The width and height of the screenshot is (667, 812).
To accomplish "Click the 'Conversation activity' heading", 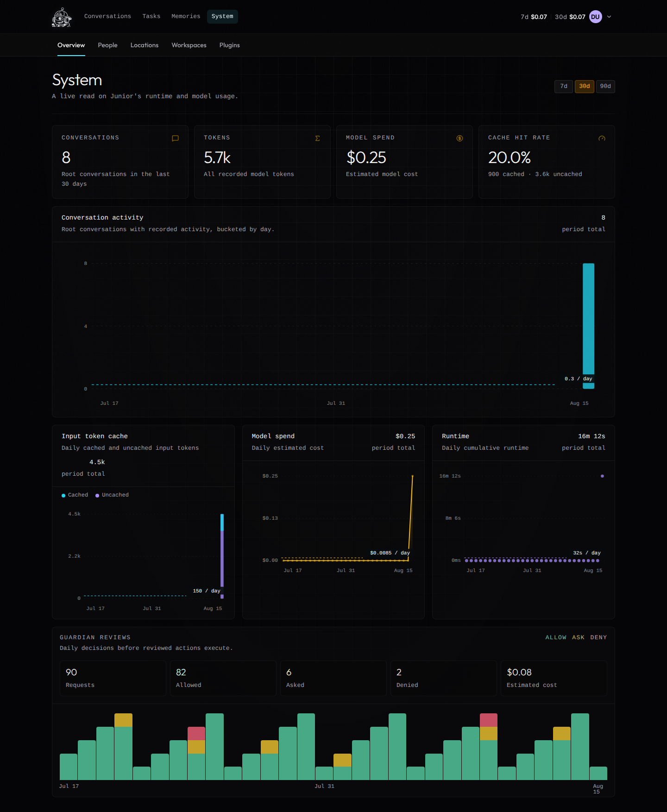I will (x=102, y=218).
